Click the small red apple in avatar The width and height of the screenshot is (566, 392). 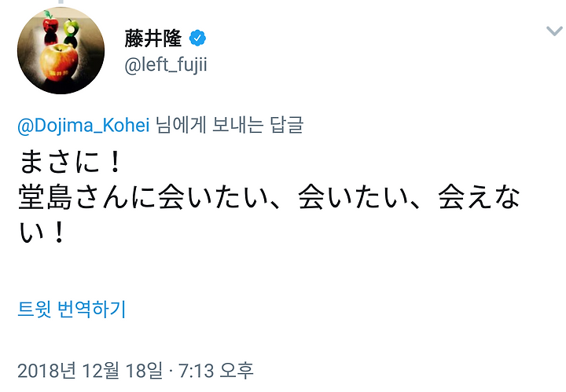click(50, 23)
